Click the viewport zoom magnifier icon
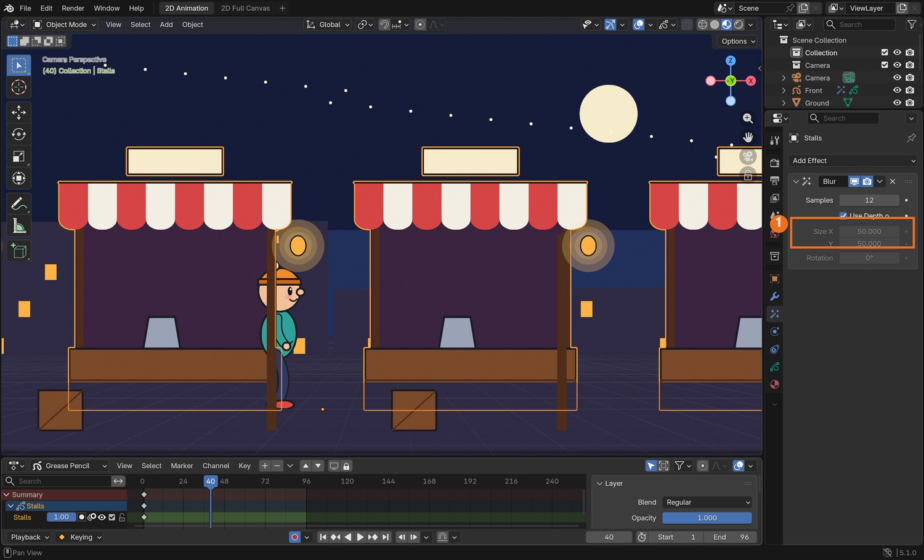 click(748, 118)
